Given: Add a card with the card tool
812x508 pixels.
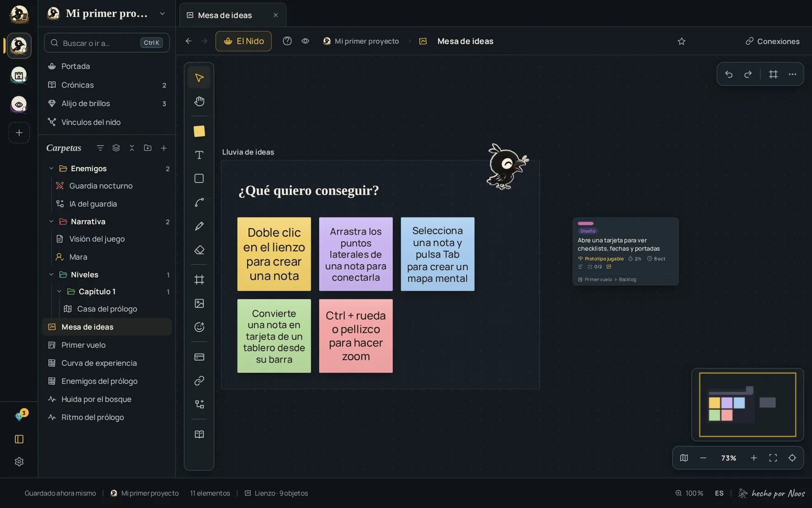Looking at the screenshot, I should point(199,357).
